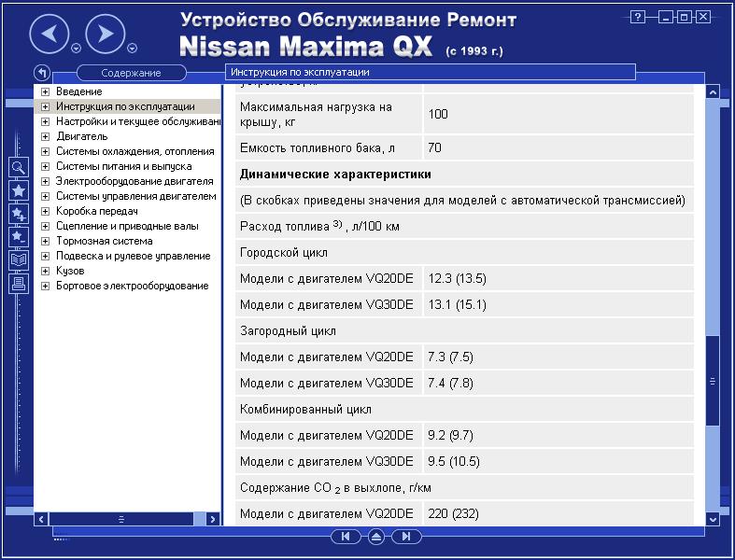Open the forward history dropdown arrow
Image resolution: width=735 pixels, height=560 pixels.
(133, 48)
